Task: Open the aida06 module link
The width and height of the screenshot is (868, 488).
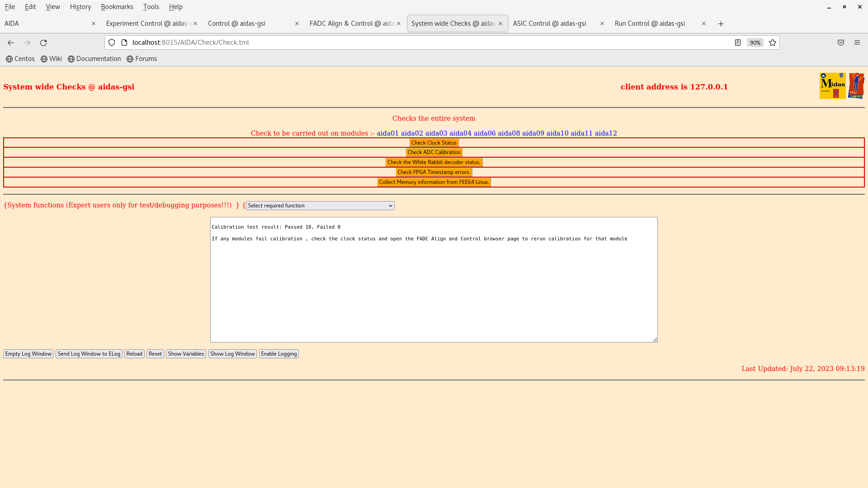Action: pyautogui.click(x=484, y=133)
